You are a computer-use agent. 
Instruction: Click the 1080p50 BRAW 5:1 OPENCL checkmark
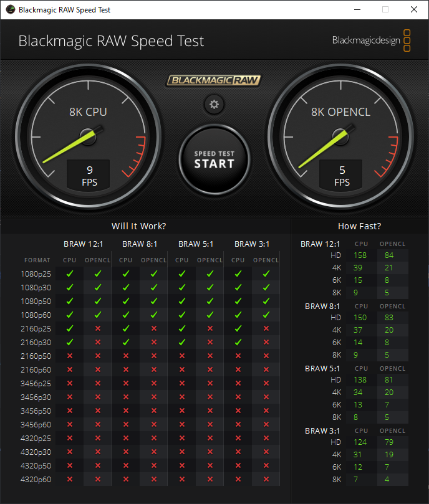(x=210, y=301)
